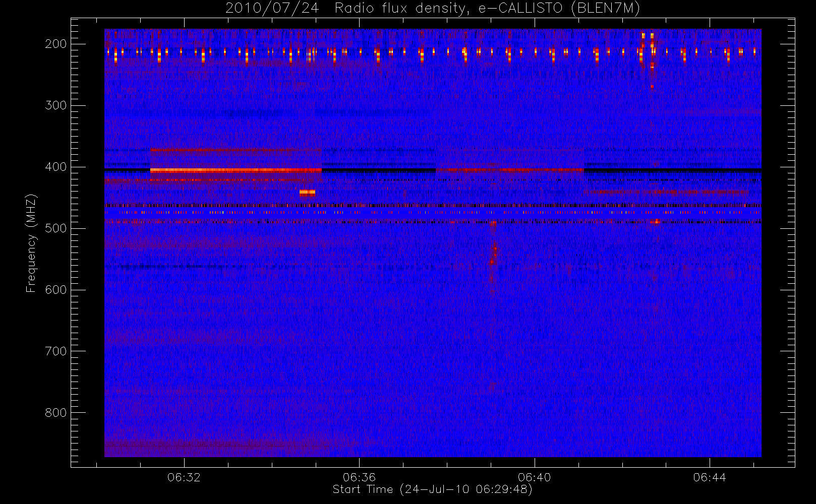
Task: Click the 06:32 time tick label
Action: click(x=184, y=477)
